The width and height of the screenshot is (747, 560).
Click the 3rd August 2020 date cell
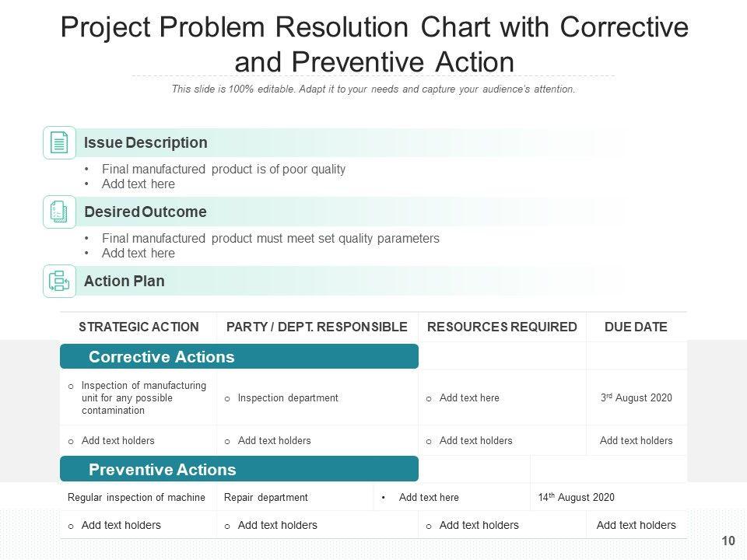636,398
